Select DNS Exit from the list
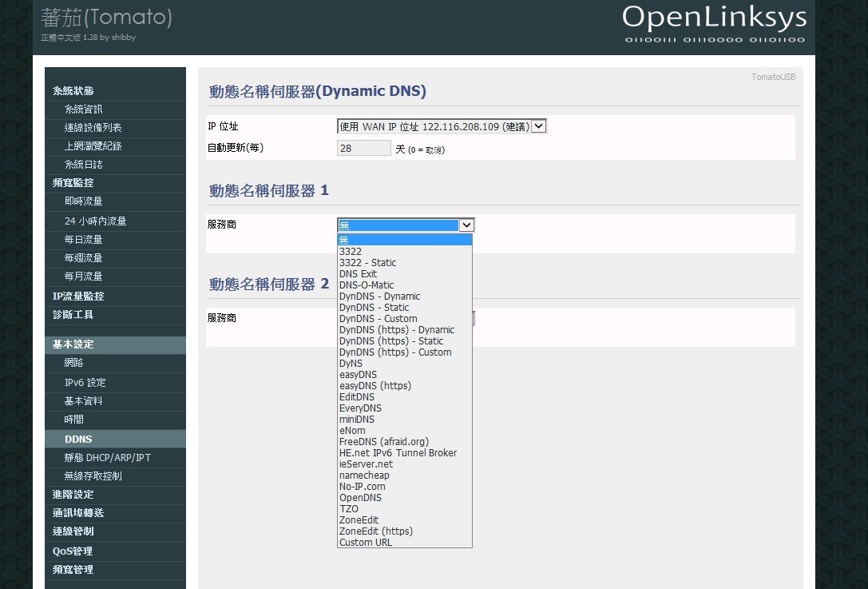 (x=405, y=274)
